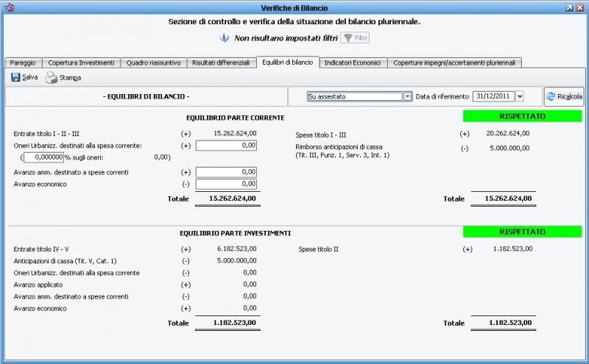The width and height of the screenshot is (589, 364).
Task: Click the green RISPETTATO indicator for parte corrente
Action: 522,116
